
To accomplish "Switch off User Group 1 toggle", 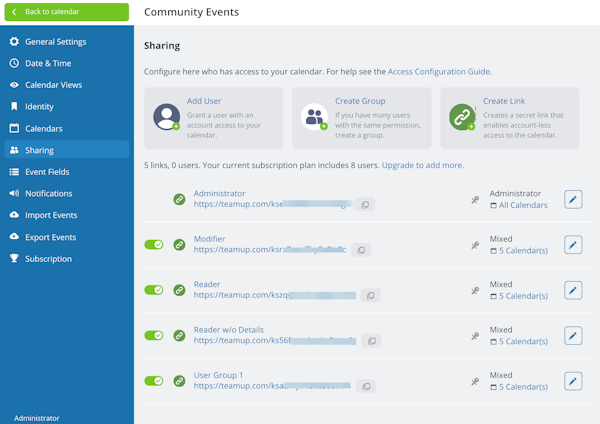I will coord(154,381).
